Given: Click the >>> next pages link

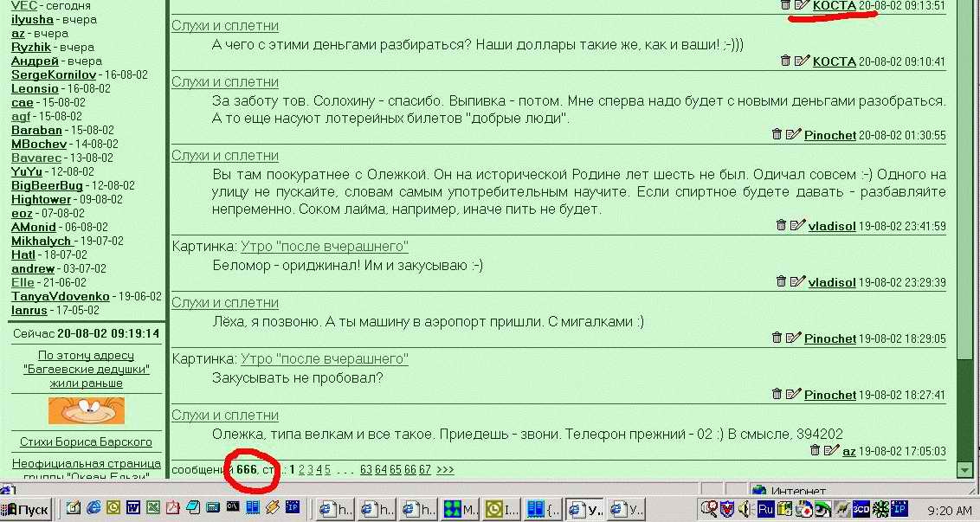Looking at the screenshot, I should pos(445,469).
